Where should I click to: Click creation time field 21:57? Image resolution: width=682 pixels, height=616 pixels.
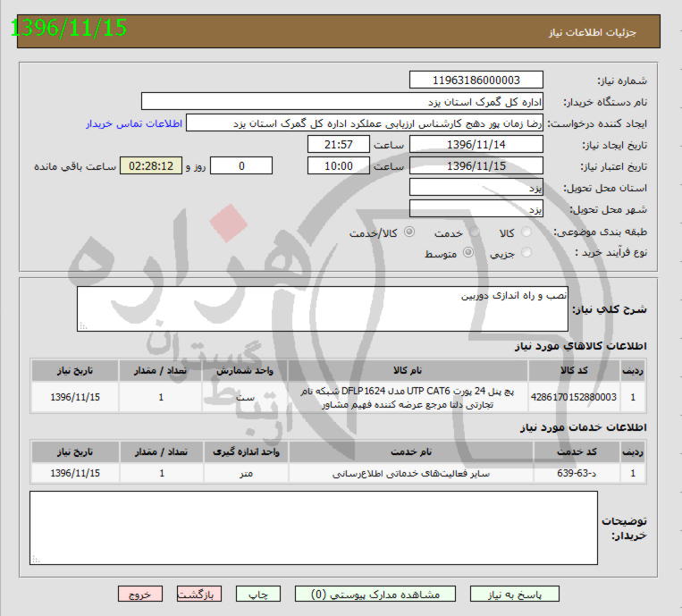tap(339, 145)
